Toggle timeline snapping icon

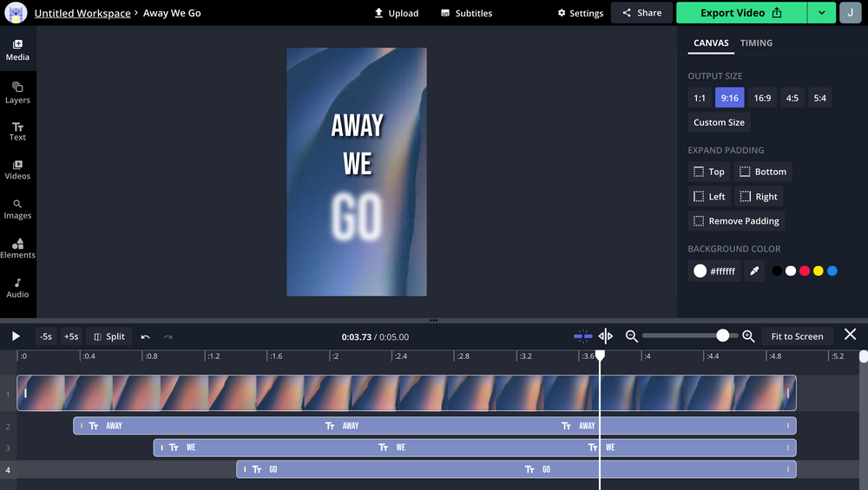click(583, 336)
